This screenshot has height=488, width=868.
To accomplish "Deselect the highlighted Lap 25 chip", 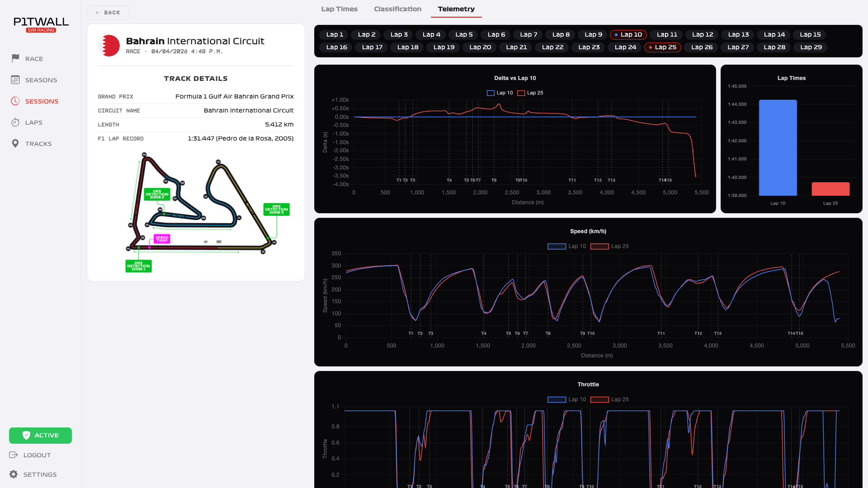I will click(663, 47).
